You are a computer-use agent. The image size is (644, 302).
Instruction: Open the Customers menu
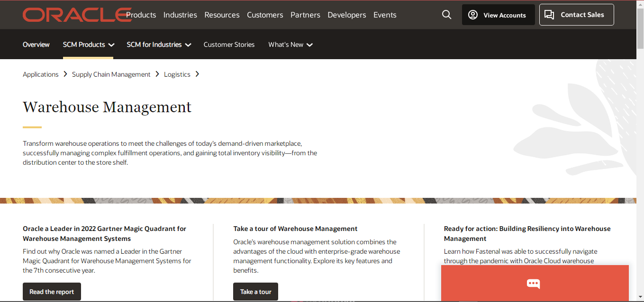265,15
